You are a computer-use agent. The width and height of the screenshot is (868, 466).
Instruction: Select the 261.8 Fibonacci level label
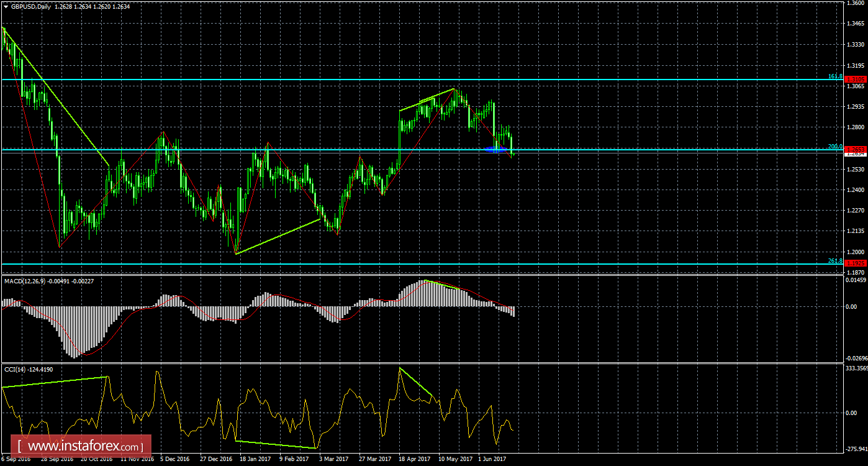pyautogui.click(x=835, y=261)
